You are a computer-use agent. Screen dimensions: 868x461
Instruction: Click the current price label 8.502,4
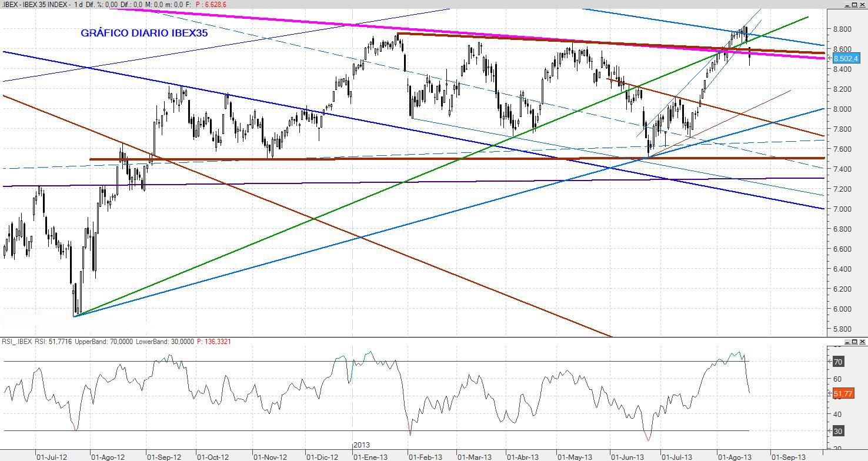coord(846,58)
